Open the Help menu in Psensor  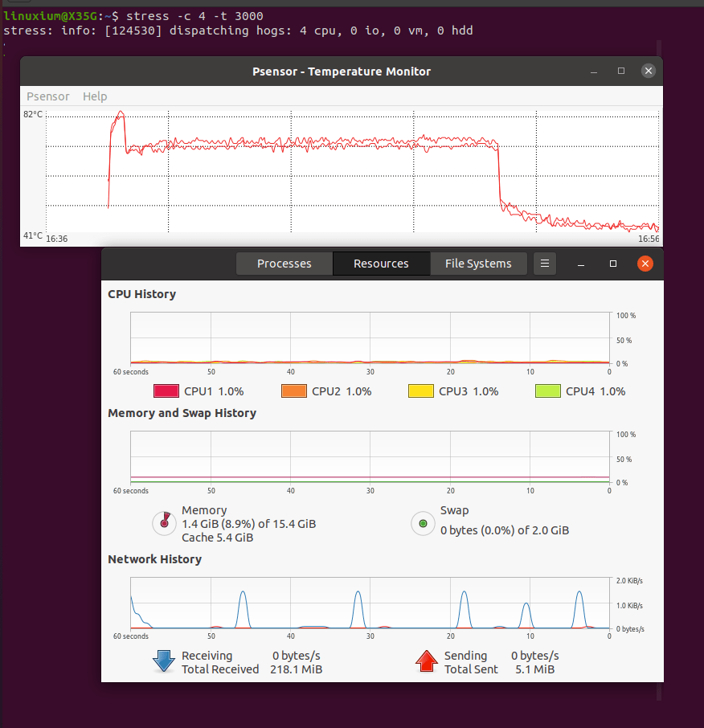click(x=95, y=96)
